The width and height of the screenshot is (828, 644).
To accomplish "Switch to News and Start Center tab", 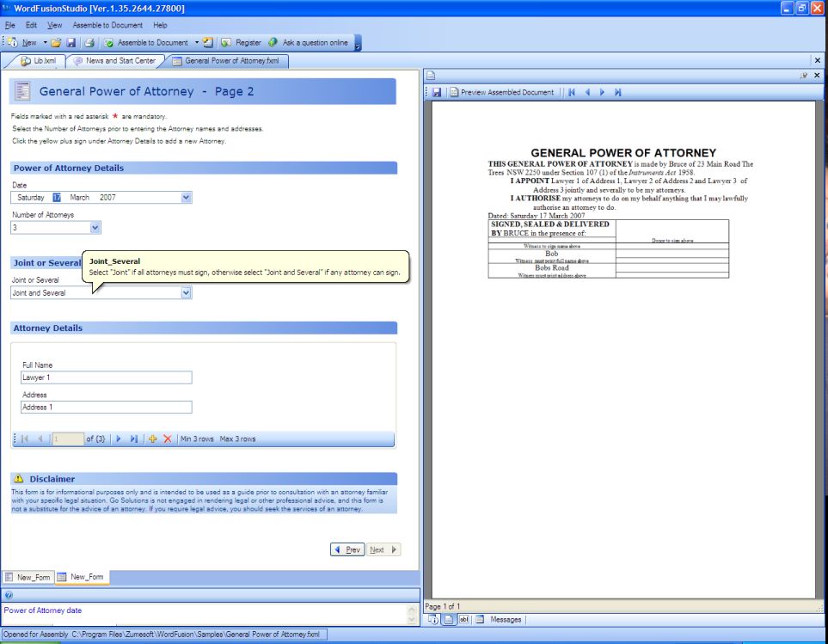I will click(115, 61).
